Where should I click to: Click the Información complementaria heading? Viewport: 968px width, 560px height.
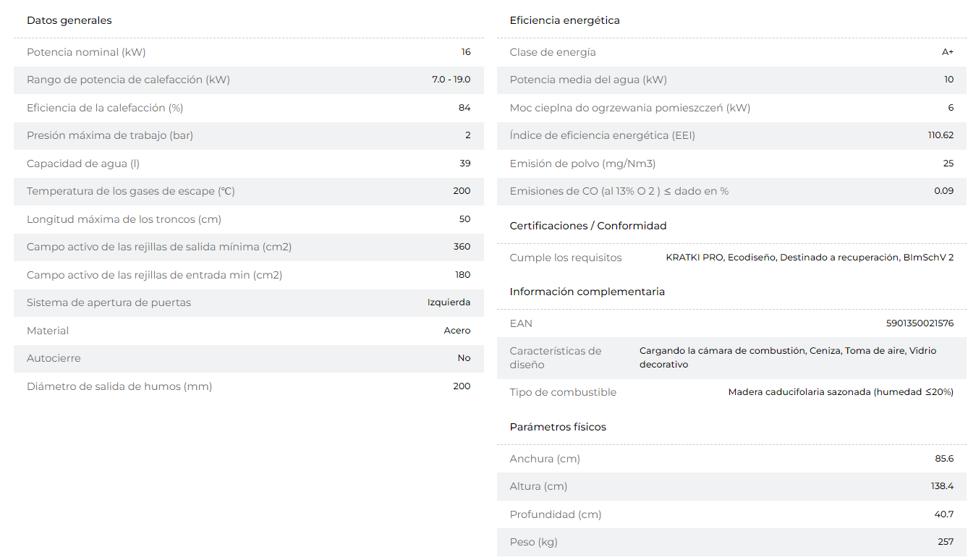(x=587, y=292)
